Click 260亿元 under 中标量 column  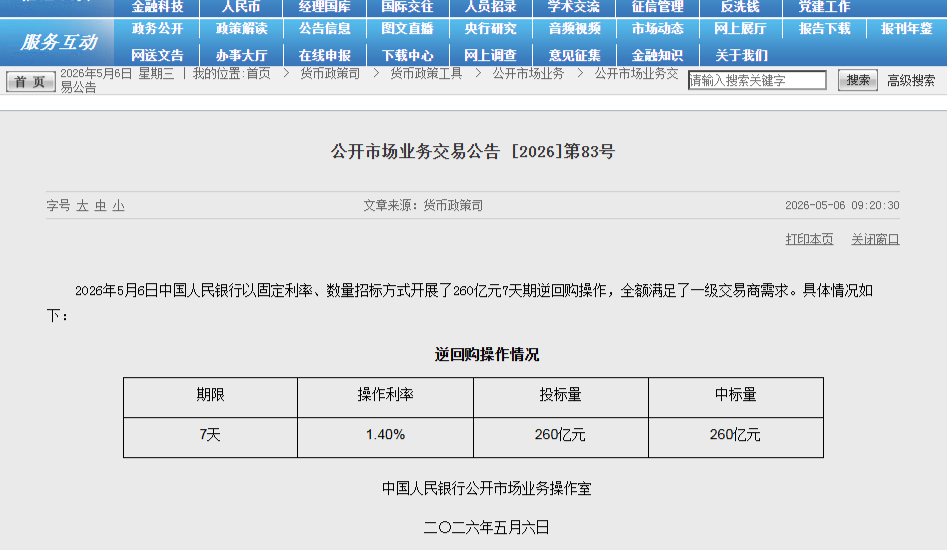[x=735, y=435]
